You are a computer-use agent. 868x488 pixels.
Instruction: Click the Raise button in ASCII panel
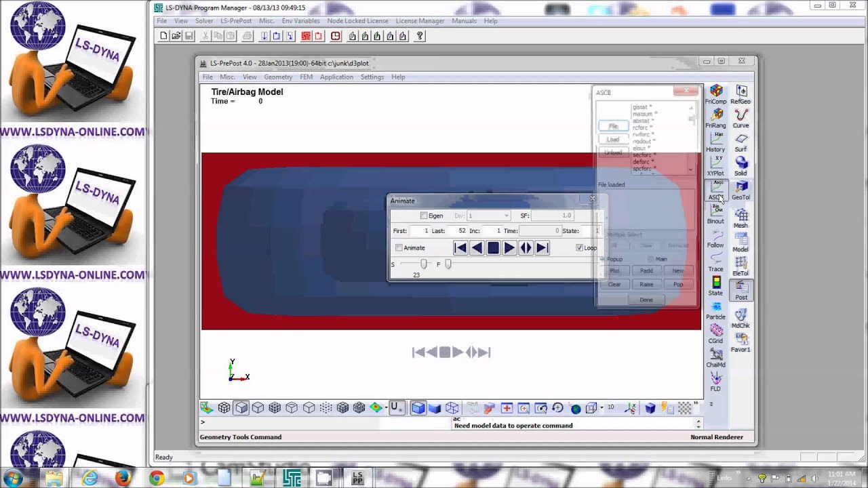coord(646,285)
